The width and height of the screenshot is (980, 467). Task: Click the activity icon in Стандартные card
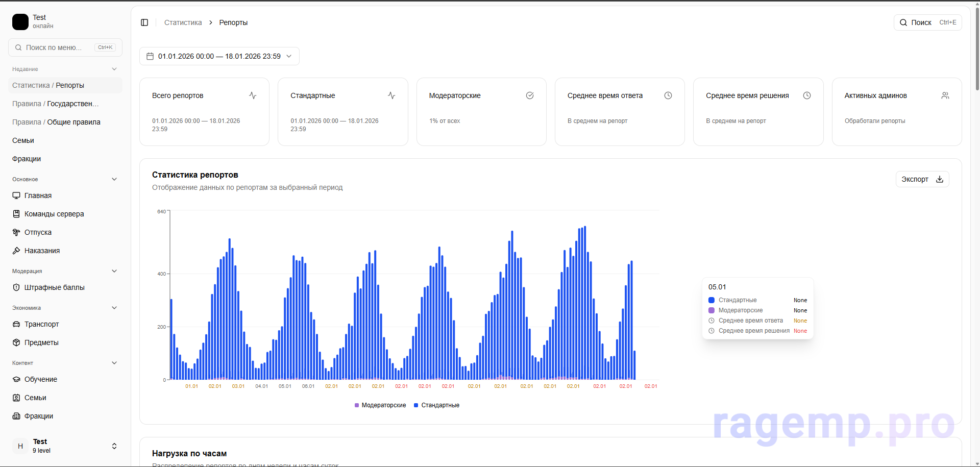point(391,95)
